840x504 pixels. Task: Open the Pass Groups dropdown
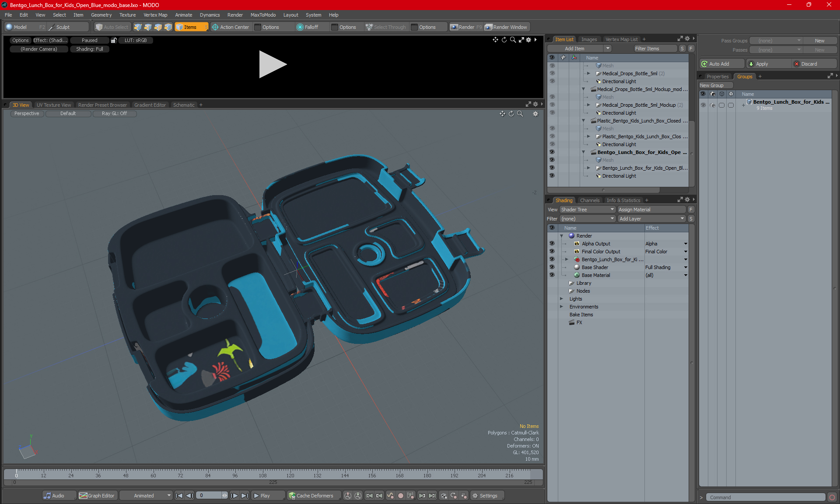776,41
